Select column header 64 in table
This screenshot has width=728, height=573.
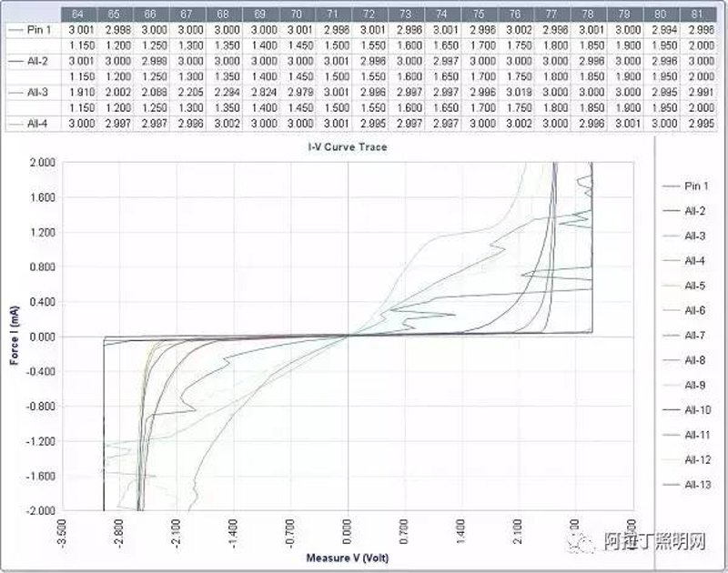[x=77, y=15]
